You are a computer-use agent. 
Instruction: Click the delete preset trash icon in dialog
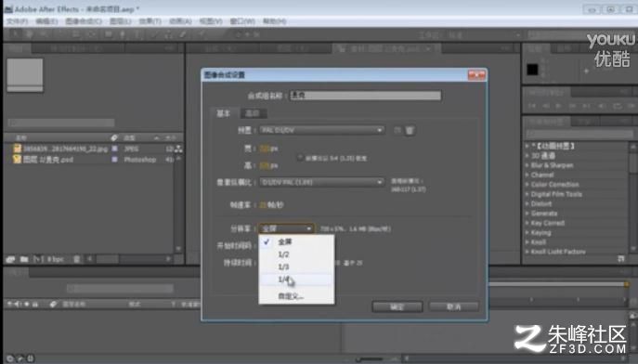click(x=410, y=130)
